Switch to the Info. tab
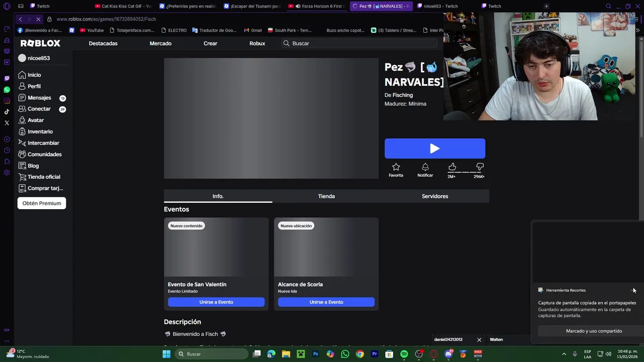The height and width of the screenshot is (362, 644). (218, 196)
